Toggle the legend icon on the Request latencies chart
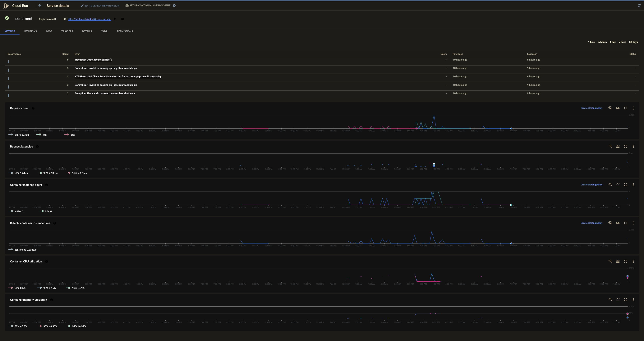The width and height of the screenshot is (644, 341). pyautogui.click(x=618, y=146)
